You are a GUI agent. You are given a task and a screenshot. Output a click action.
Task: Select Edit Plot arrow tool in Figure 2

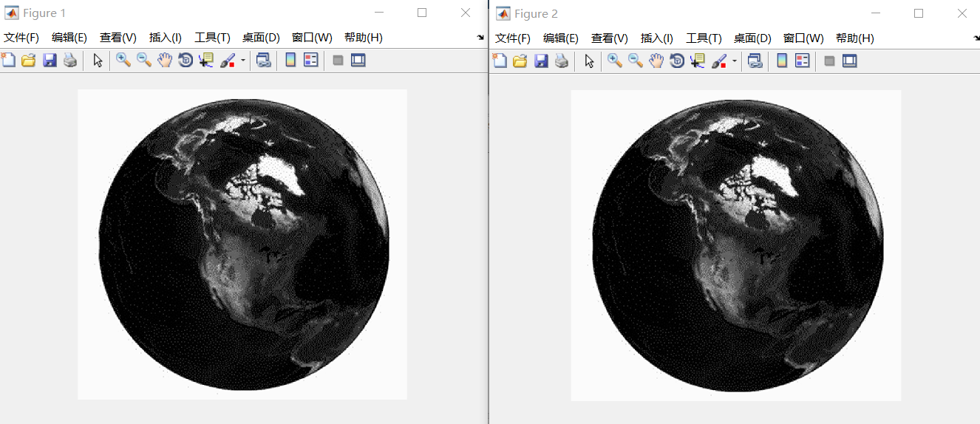[589, 61]
